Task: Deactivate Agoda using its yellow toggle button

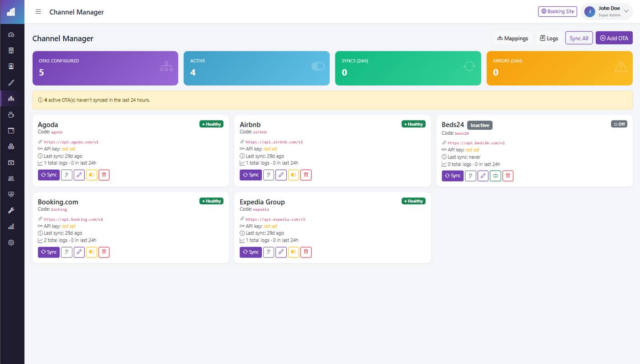Action: (91, 175)
